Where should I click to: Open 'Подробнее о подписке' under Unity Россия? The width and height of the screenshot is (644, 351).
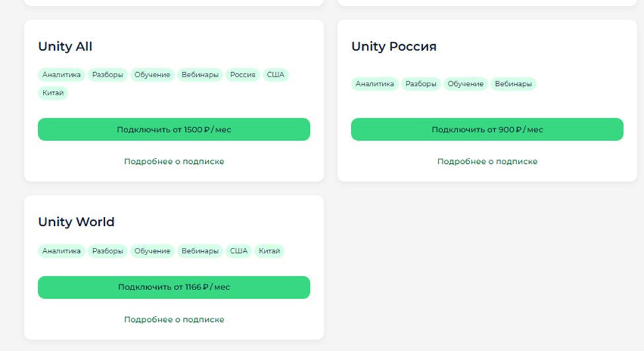pyautogui.click(x=487, y=161)
